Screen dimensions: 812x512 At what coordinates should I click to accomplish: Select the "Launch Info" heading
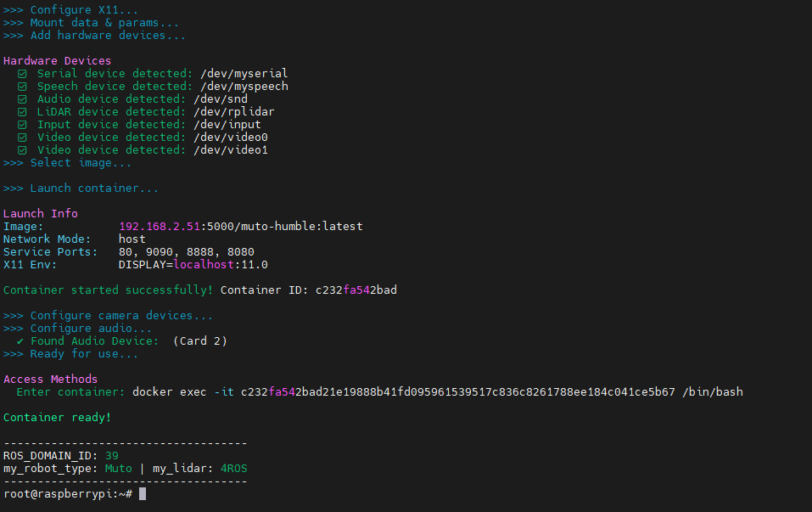click(41, 213)
